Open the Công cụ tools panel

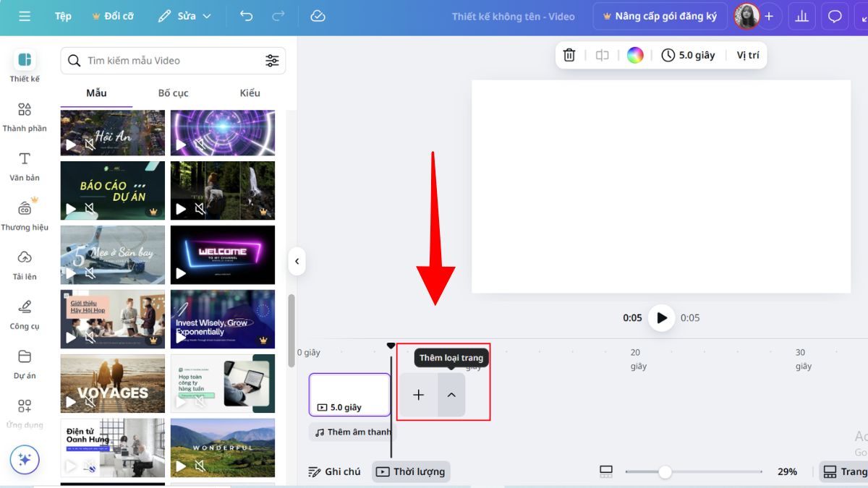pos(25,314)
